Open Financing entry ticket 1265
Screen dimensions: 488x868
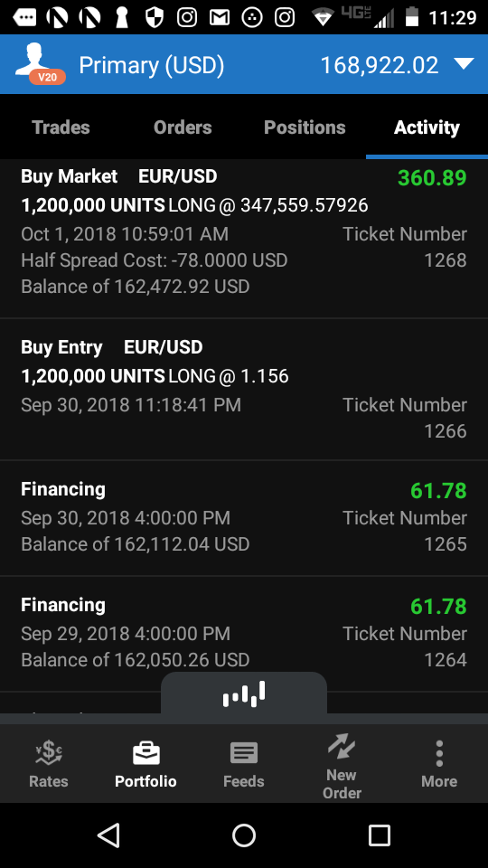(x=244, y=518)
